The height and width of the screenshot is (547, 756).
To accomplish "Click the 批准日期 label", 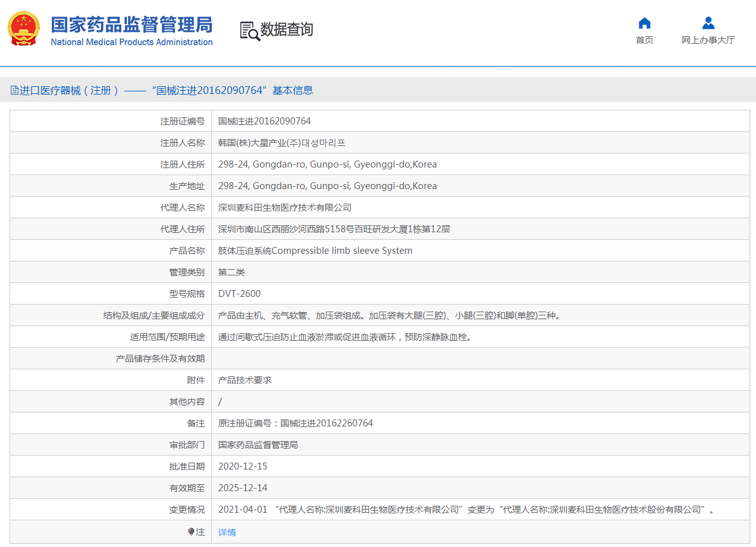I will (186, 466).
